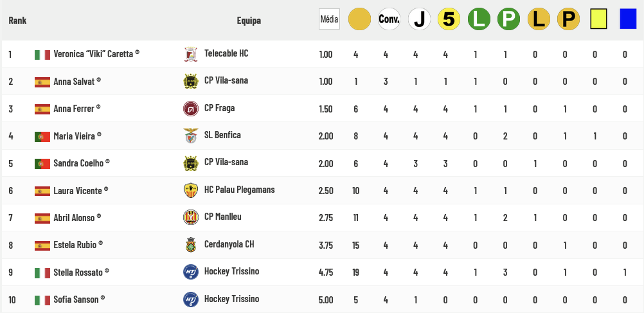644x313 pixels.
Task: Sort by the blue card column
Action: point(628,19)
